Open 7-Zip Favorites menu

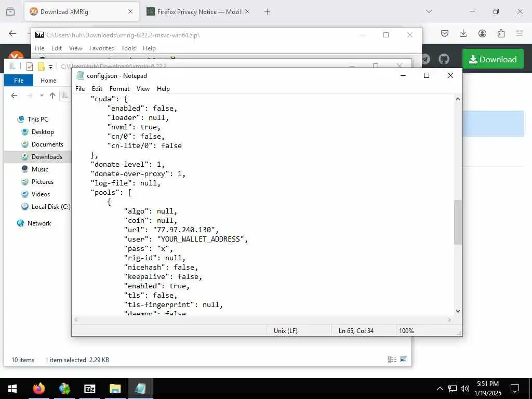pos(101,48)
